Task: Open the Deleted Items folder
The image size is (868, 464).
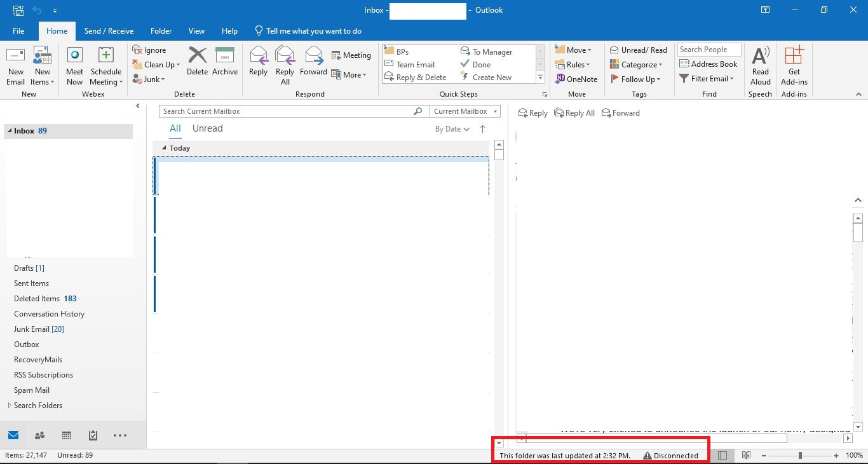Action: pos(45,299)
